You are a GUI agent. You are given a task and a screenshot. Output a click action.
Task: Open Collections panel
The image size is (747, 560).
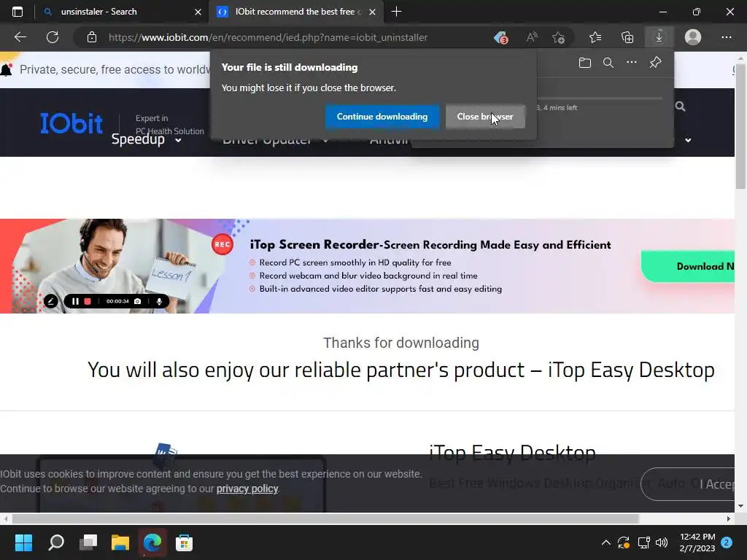627,37
